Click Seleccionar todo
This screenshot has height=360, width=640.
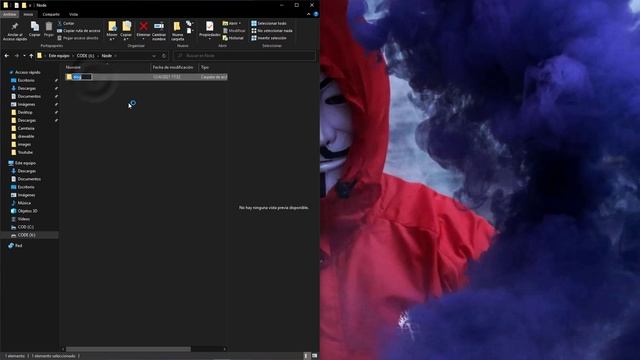click(x=269, y=23)
